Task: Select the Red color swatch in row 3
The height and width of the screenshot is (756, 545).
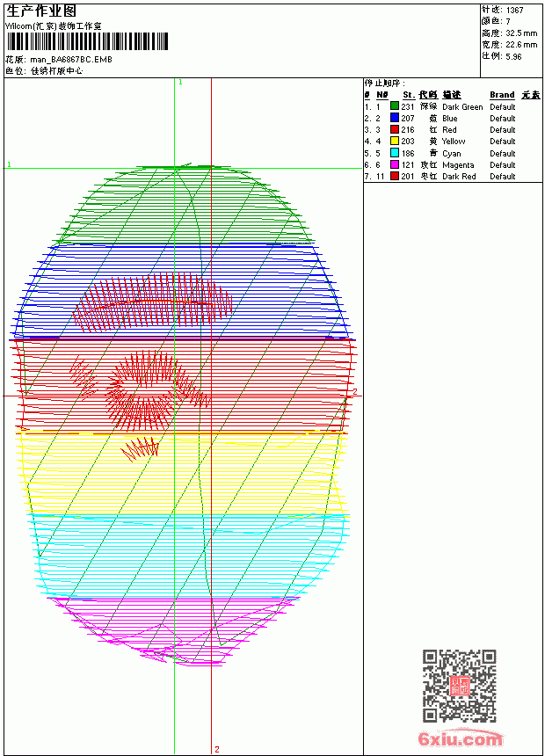Action: pyautogui.click(x=395, y=130)
